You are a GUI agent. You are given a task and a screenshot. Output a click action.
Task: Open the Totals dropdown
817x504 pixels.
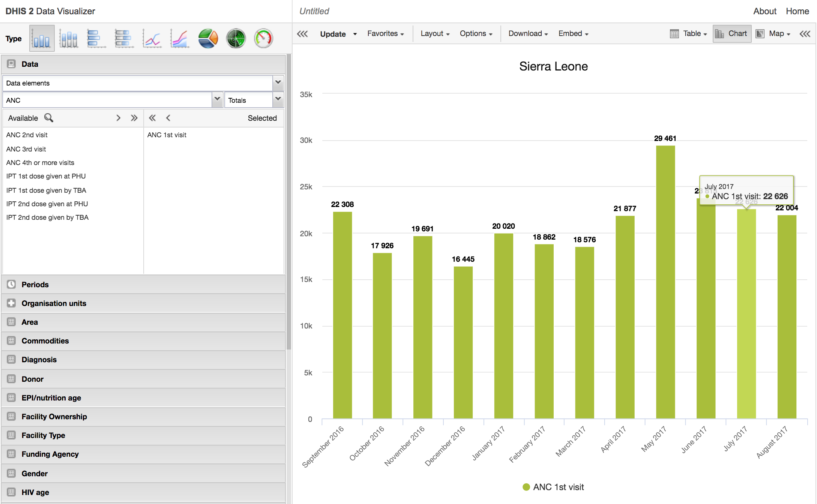pos(278,100)
